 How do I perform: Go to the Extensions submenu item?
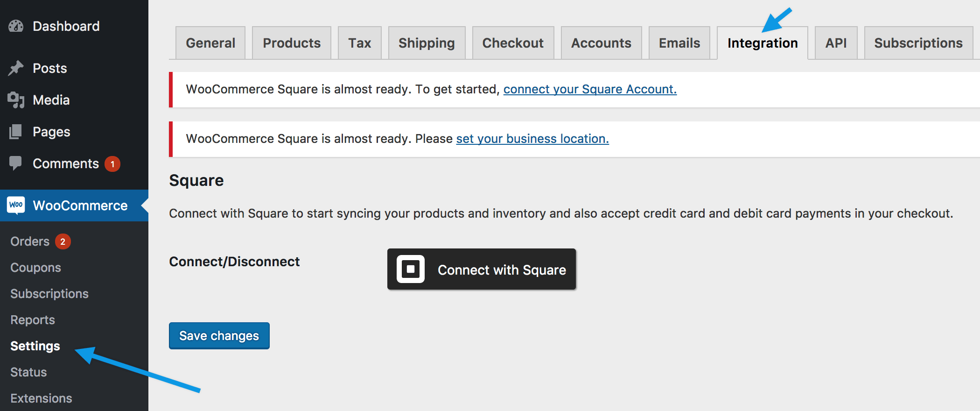click(x=41, y=398)
